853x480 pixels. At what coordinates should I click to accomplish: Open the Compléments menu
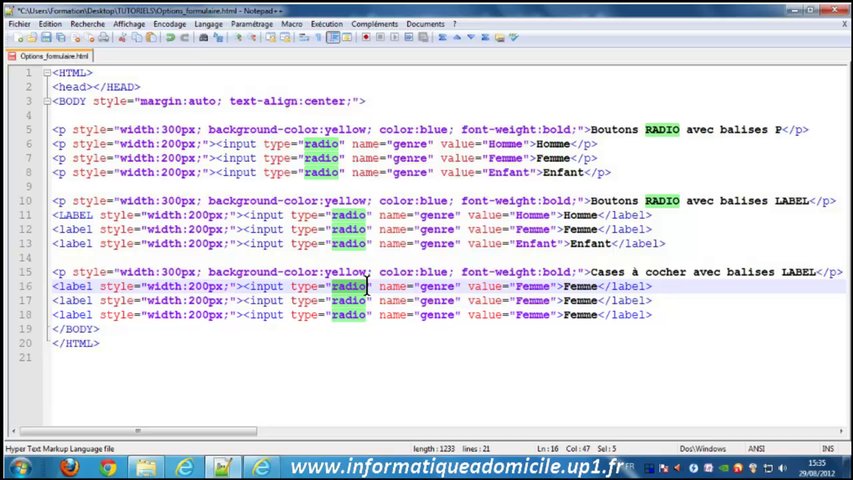(374, 24)
